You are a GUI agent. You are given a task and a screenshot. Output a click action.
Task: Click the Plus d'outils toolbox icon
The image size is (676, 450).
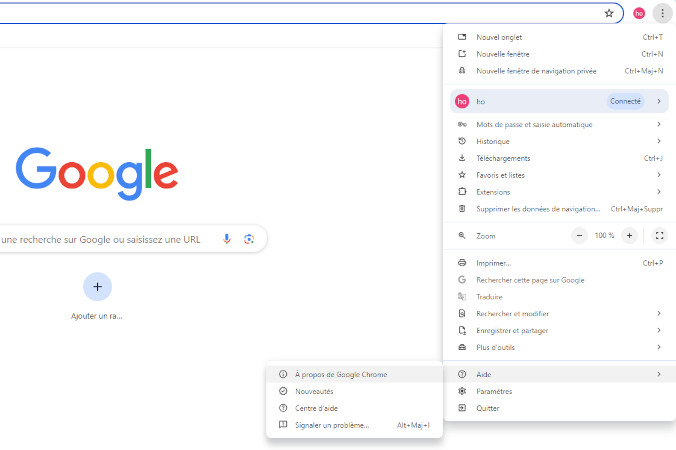point(462,347)
